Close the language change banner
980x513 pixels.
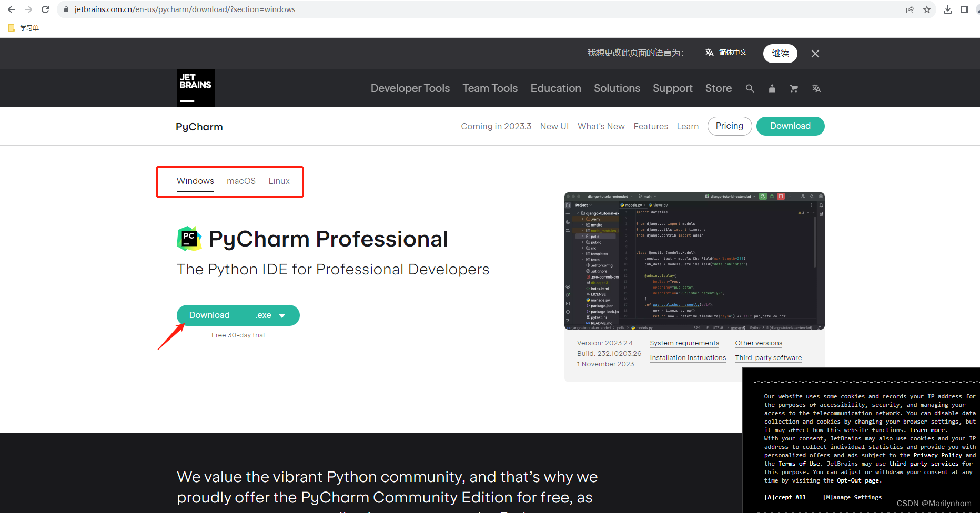point(815,54)
